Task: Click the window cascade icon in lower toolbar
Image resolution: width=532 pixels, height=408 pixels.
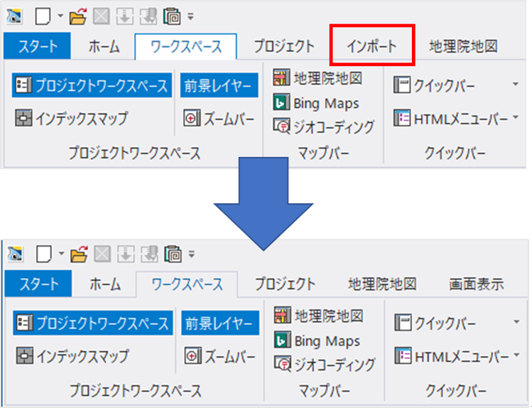Action: pyautogui.click(x=173, y=254)
